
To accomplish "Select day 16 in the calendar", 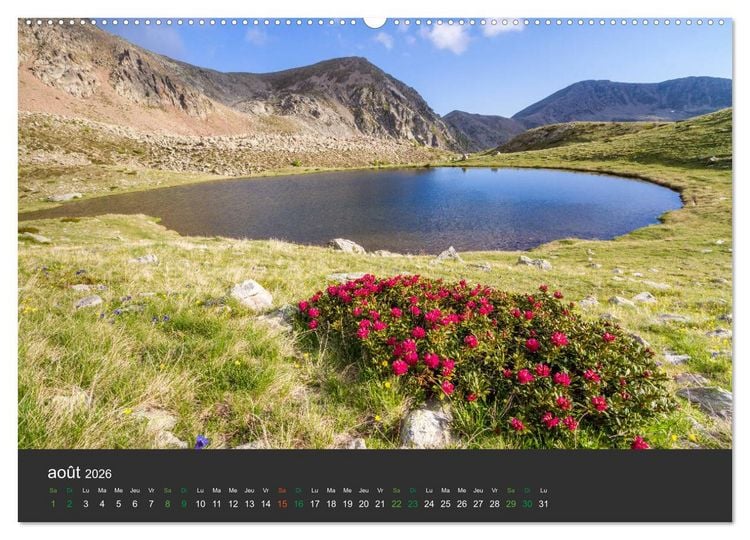I will 298,504.
